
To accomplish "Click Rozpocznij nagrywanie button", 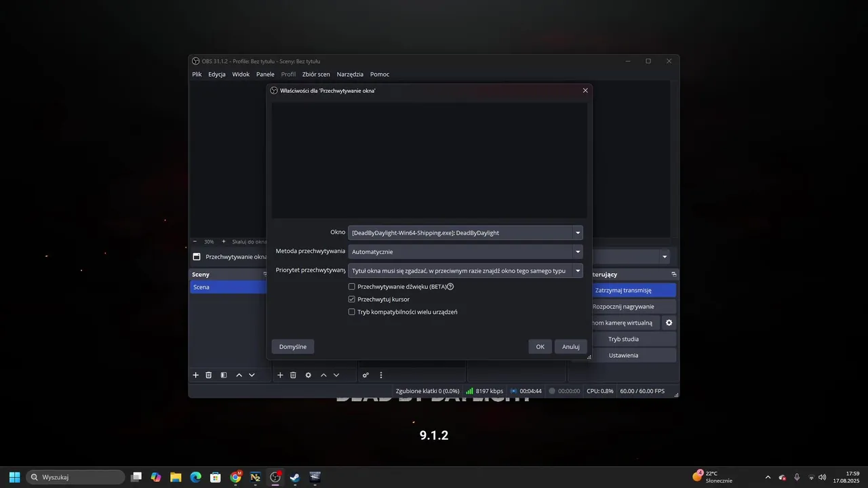I will click(x=633, y=306).
